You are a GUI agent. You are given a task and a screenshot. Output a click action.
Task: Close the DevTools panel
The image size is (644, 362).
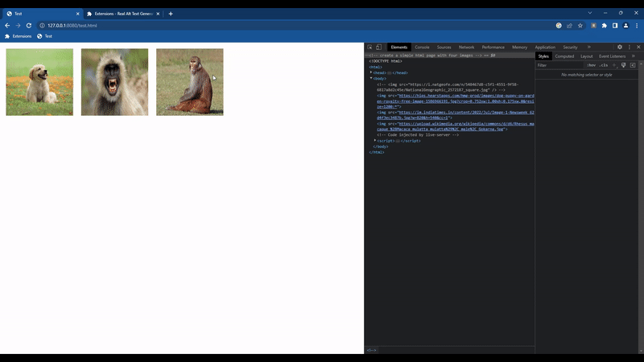pyautogui.click(x=638, y=47)
